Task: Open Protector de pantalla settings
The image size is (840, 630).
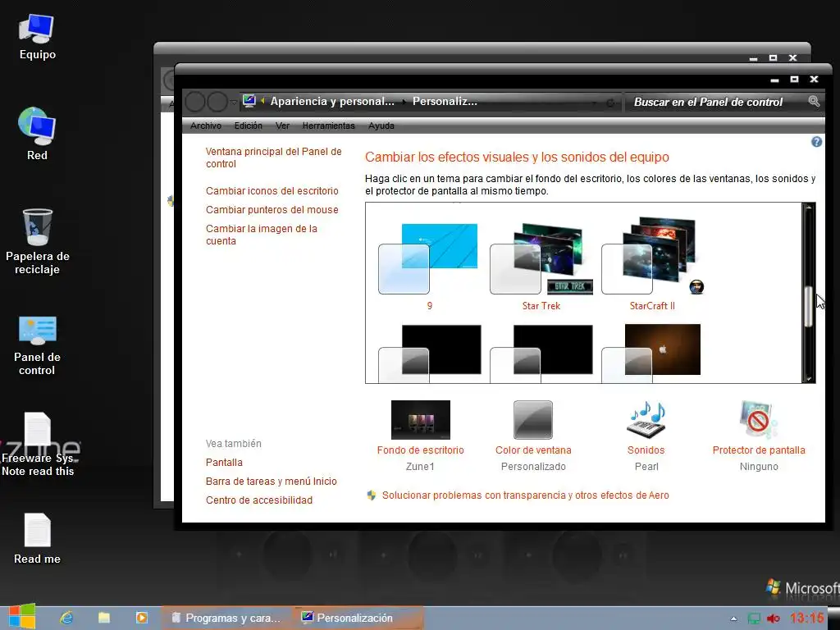Action: tap(759, 436)
